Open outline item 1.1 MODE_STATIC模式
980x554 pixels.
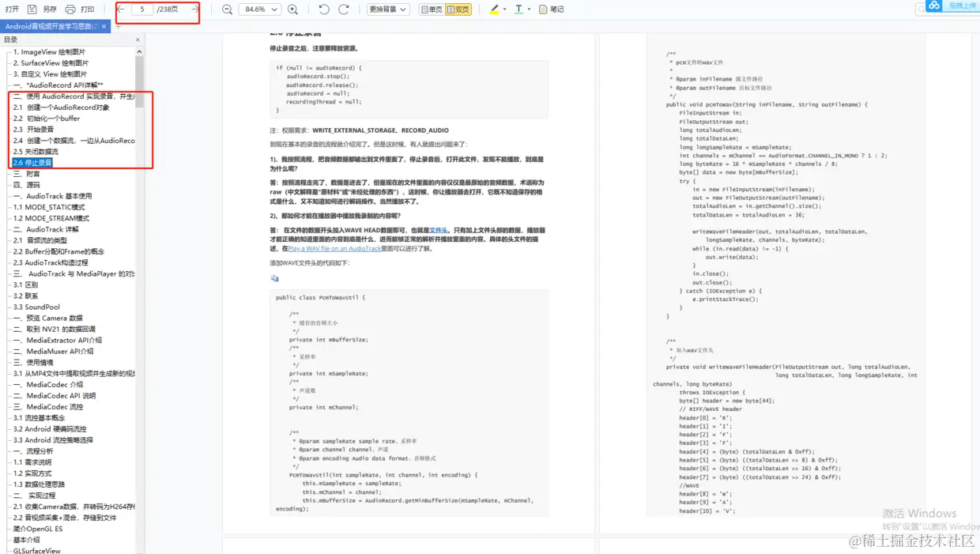point(49,207)
